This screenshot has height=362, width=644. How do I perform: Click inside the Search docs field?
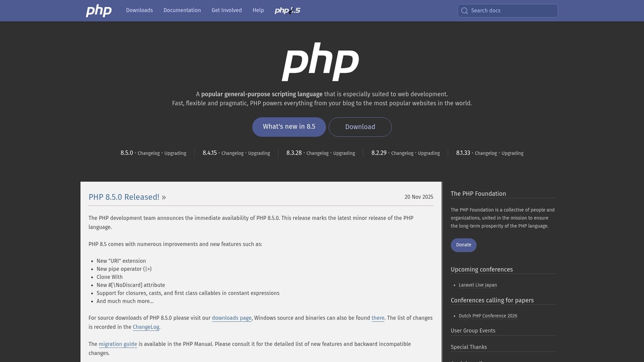pyautogui.click(x=507, y=11)
